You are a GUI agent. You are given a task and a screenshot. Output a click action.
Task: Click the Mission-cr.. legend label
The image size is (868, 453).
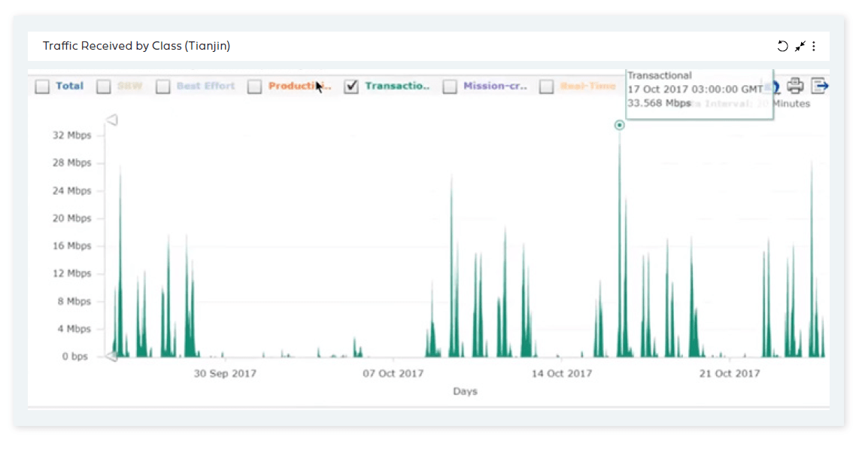(495, 86)
